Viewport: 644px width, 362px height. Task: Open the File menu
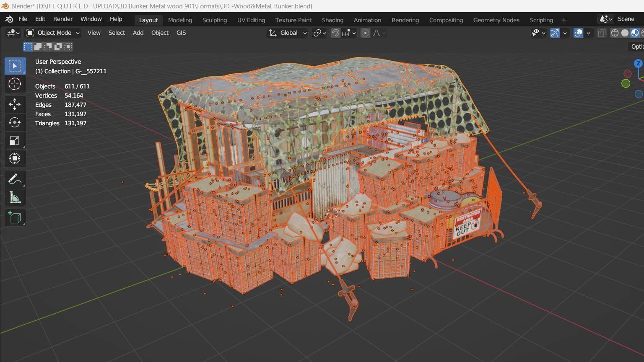pos(23,19)
